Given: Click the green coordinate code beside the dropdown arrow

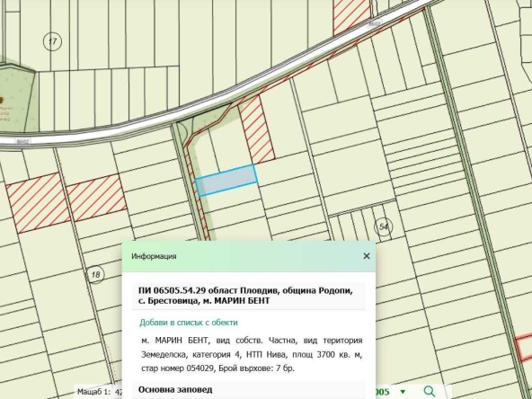Looking at the screenshot, I should (x=382, y=392).
